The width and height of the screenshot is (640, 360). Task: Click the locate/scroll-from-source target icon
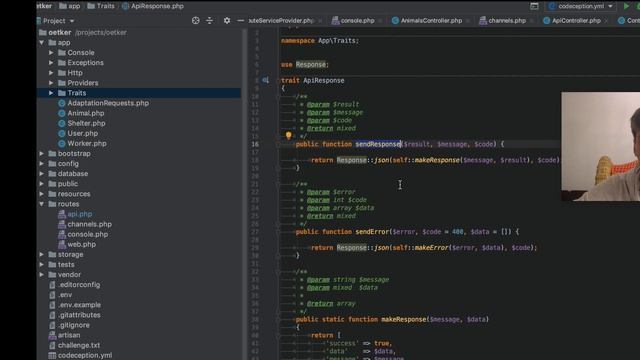pyautogui.click(x=196, y=20)
